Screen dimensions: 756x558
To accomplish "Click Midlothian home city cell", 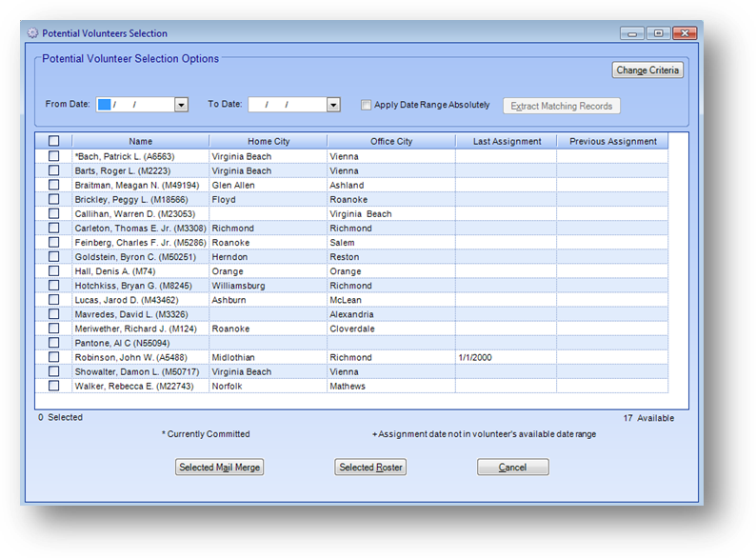I will [x=269, y=357].
